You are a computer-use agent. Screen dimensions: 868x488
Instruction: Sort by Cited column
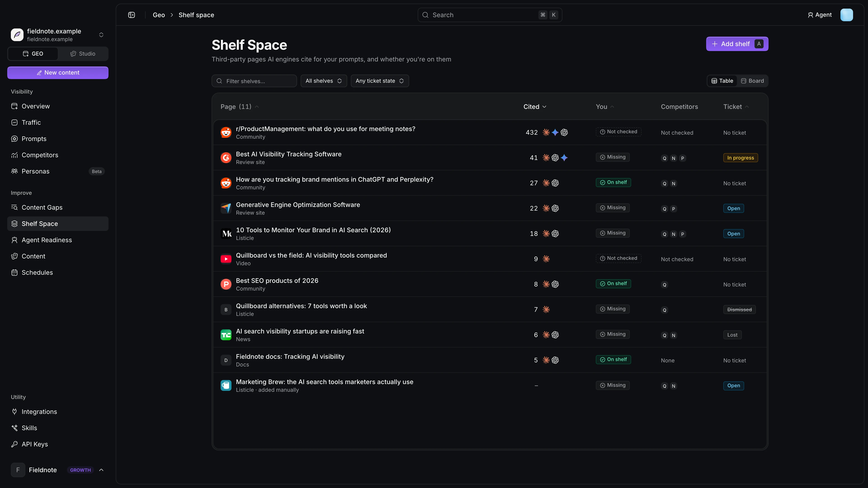[535, 107]
